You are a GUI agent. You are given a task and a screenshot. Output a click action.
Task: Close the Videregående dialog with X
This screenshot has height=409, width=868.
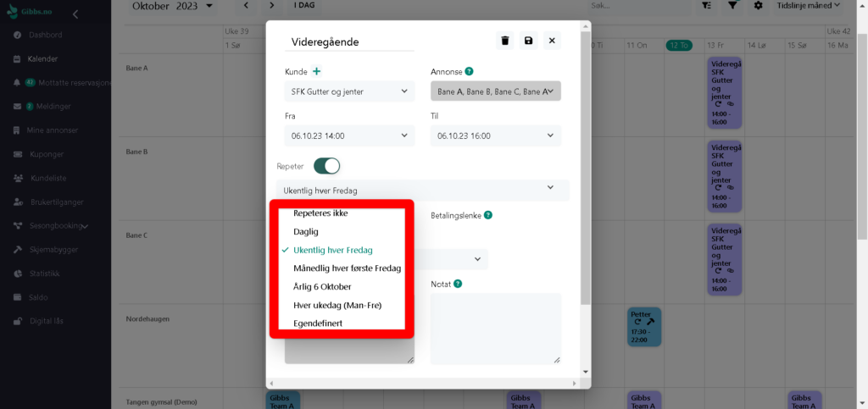552,41
